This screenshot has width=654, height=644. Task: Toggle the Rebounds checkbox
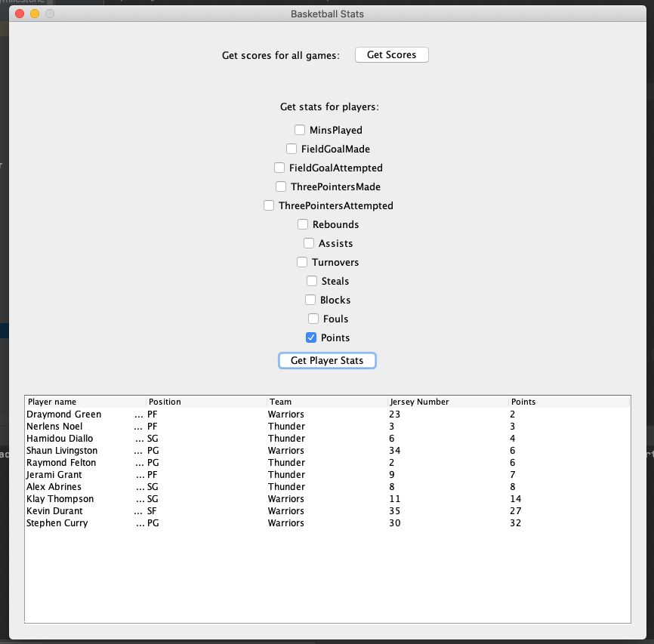(302, 224)
